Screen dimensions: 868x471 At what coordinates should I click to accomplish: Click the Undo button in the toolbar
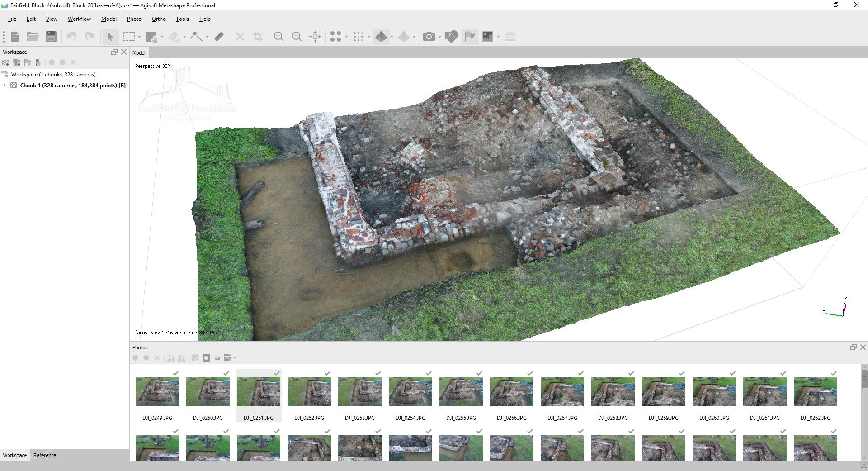click(71, 37)
